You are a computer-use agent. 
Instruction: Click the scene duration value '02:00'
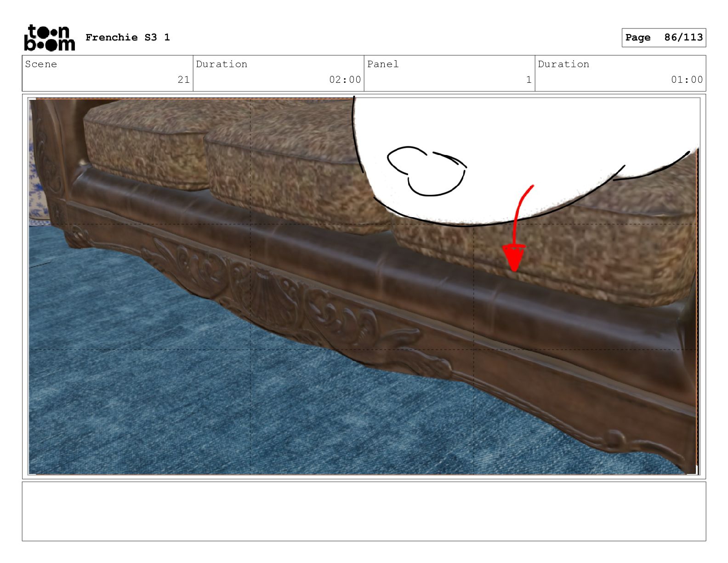pos(345,80)
